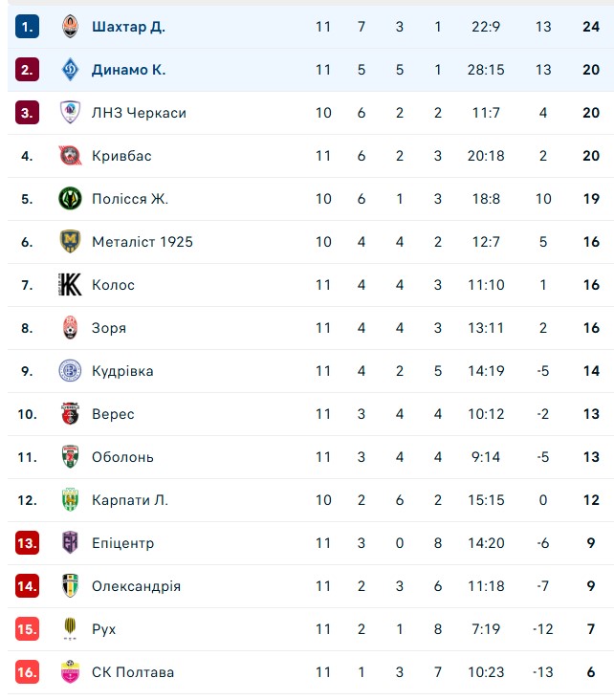Select the СК Полтава team name
614x700 pixels.
pos(133,672)
